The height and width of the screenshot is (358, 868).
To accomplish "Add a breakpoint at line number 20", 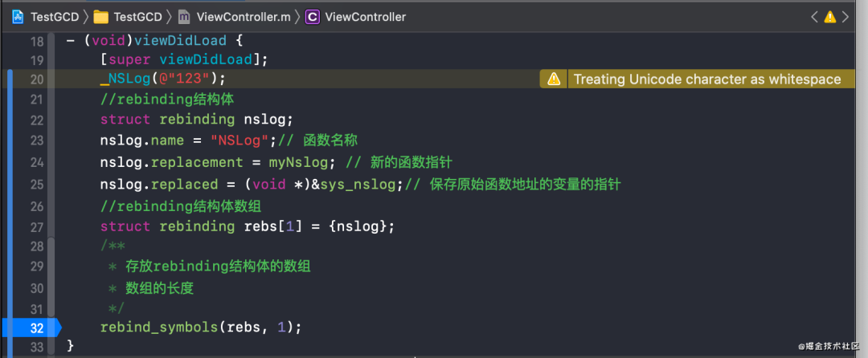I will coord(36,79).
